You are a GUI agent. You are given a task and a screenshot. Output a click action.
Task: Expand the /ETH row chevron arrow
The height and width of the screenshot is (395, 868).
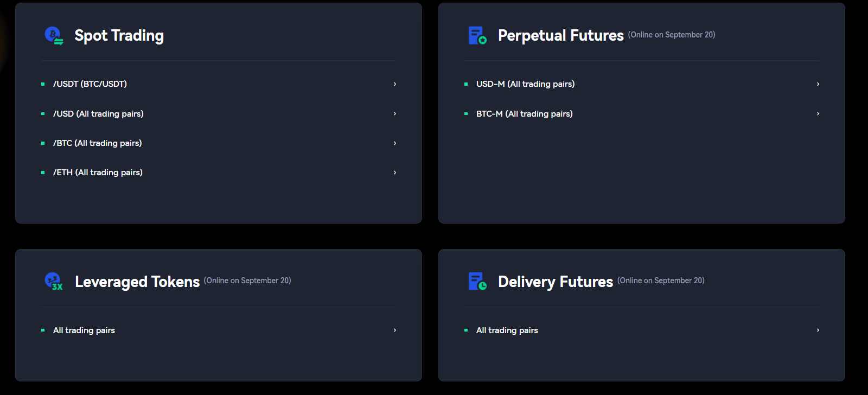point(395,173)
